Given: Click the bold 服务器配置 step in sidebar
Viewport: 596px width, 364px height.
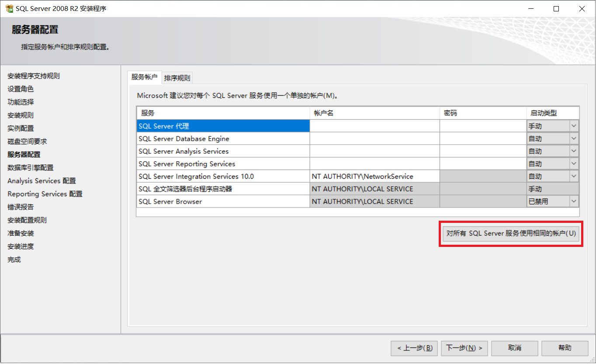Looking at the screenshot, I should pos(24,155).
